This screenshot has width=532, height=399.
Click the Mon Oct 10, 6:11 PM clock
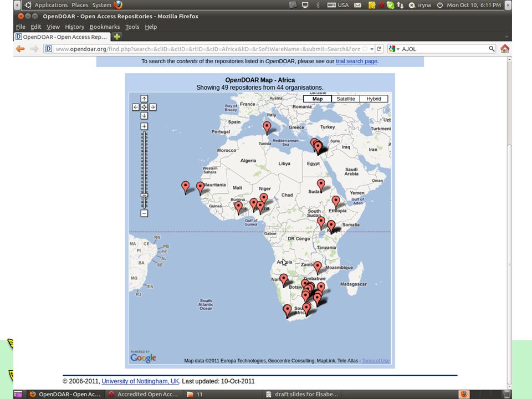click(x=474, y=5)
